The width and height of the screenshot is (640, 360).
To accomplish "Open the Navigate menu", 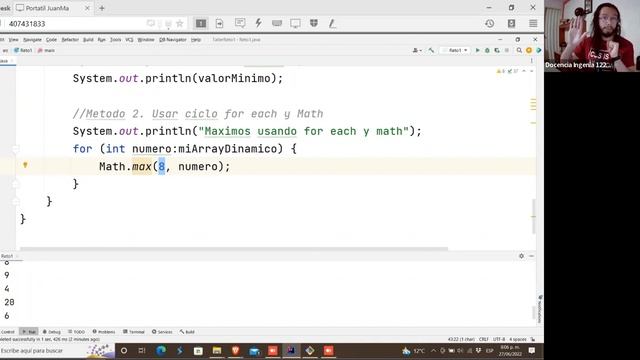I will click(x=32, y=40).
